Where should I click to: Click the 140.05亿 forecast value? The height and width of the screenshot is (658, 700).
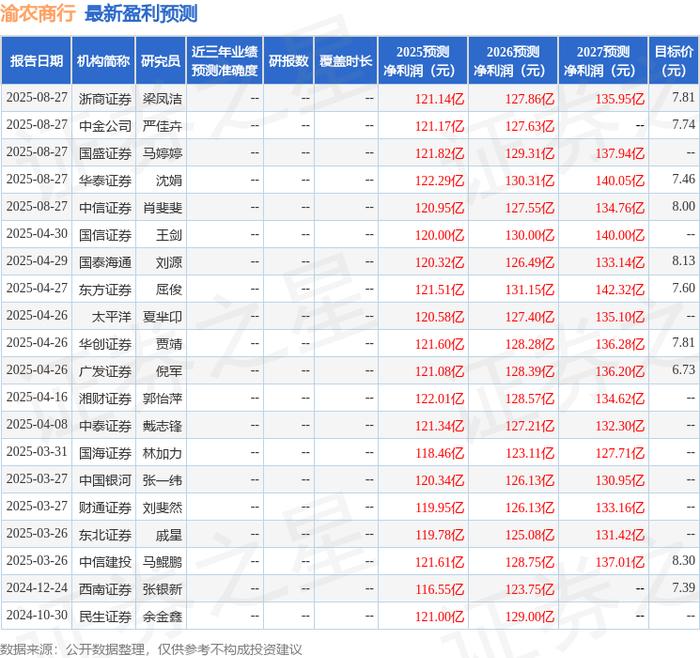(x=620, y=180)
